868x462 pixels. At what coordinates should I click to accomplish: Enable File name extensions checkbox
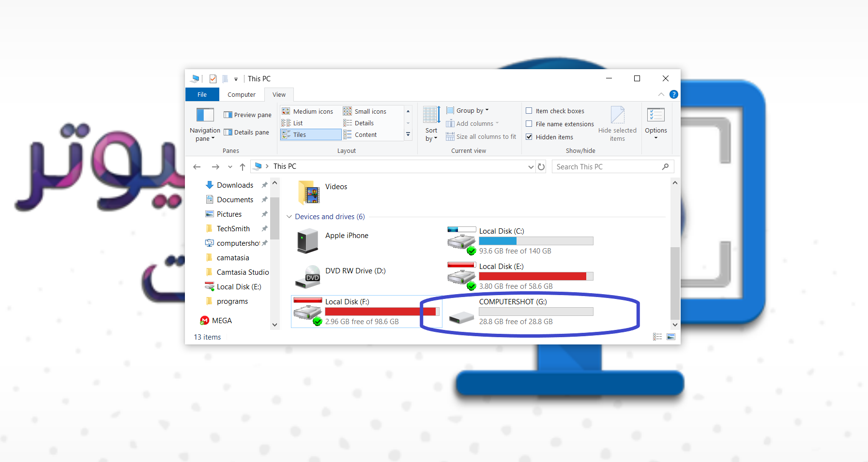pos(529,124)
